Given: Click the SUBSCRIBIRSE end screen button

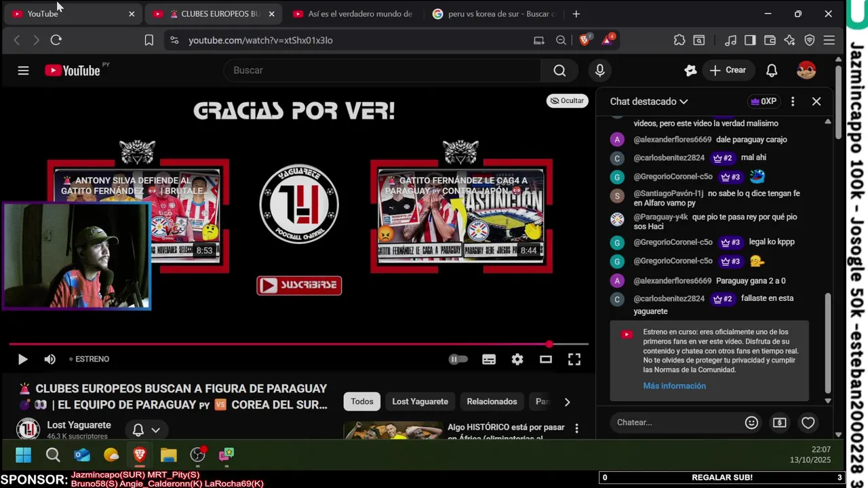Looking at the screenshot, I should pos(299,285).
